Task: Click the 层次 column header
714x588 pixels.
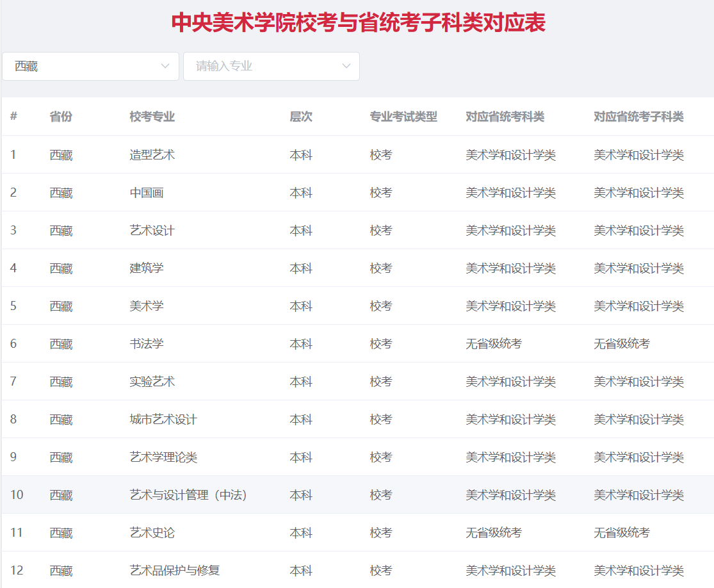Action: pos(301,117)
